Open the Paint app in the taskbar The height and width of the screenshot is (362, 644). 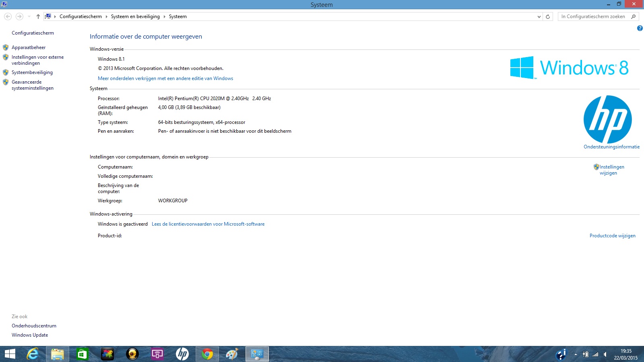[232, 354]
